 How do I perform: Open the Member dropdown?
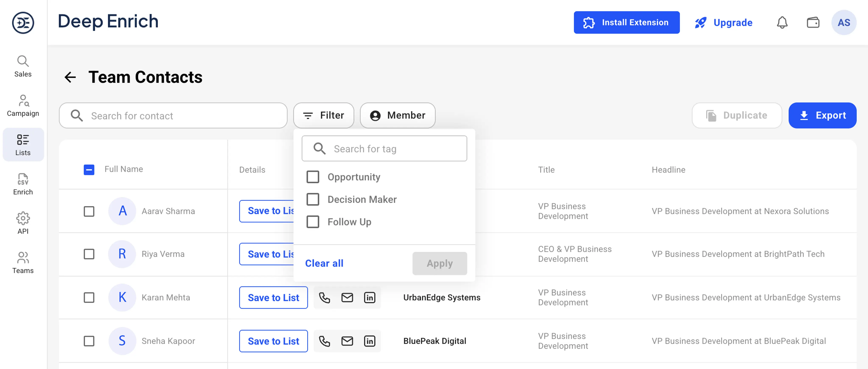click(x=398, y=115)
